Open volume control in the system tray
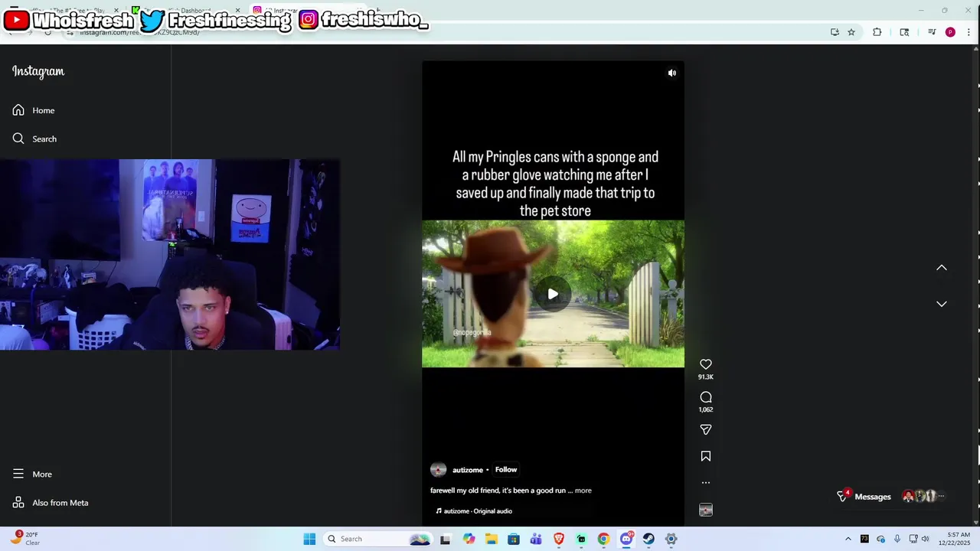 (925, 539)
